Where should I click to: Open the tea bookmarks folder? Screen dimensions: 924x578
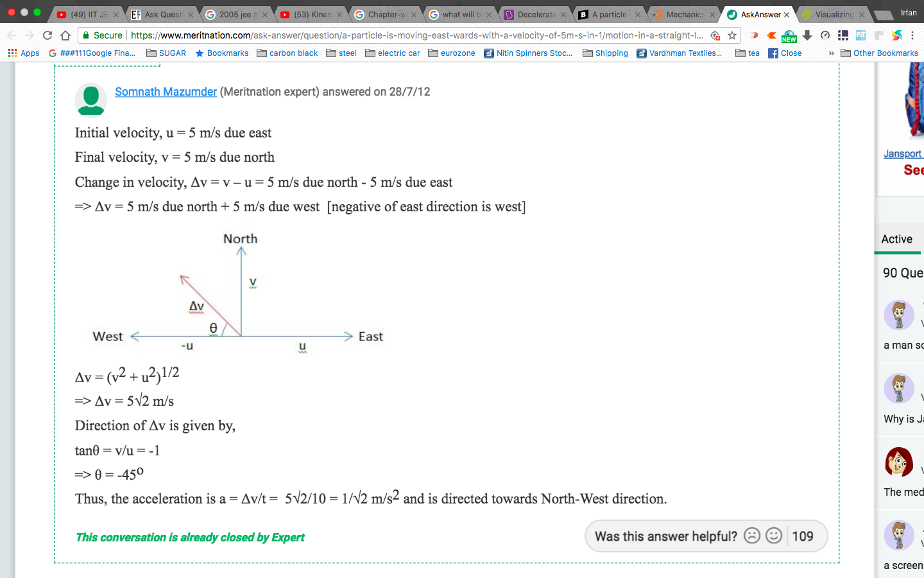point(748,53)
